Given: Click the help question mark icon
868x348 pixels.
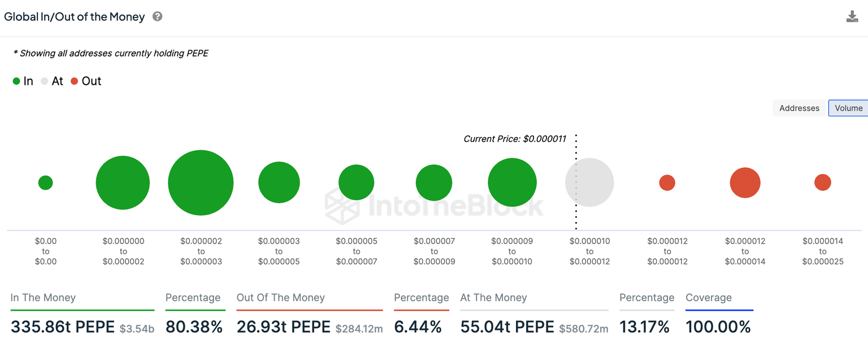Looking at the screenshot, I should click(x=158, y=16).
